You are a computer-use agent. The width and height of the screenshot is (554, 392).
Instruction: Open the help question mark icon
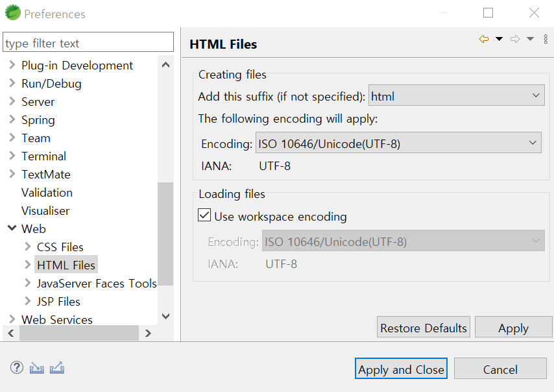click(x=17, y=367)
